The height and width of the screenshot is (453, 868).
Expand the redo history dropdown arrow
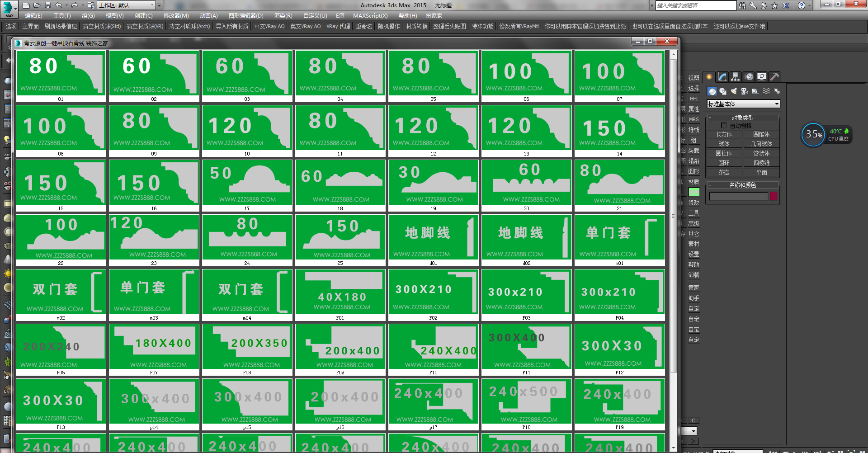[82, 5]
